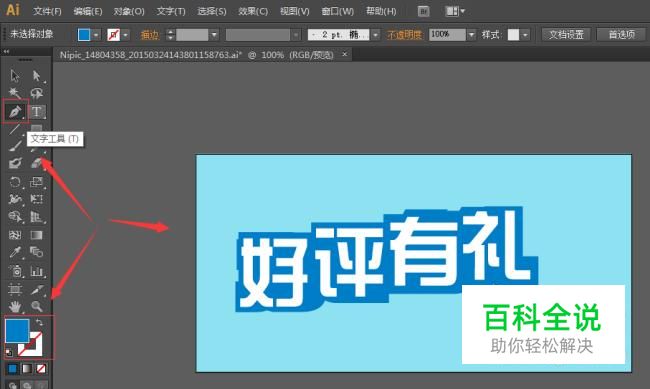This screenshot has width=650, height=389.
Task: Select the Paintbrush tool
Action: [x=15, y=146]
